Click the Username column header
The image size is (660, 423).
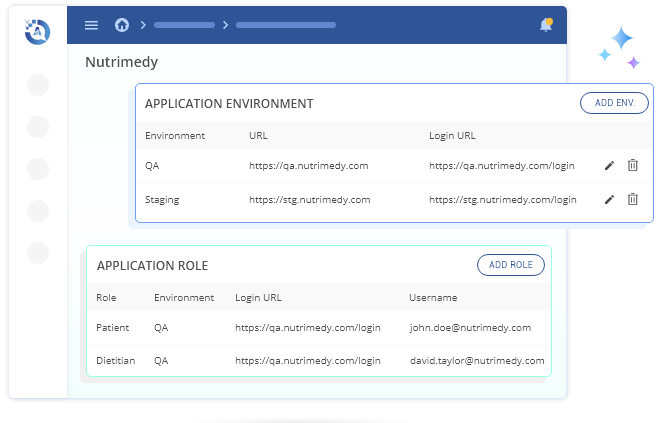[x=433, y=298]
